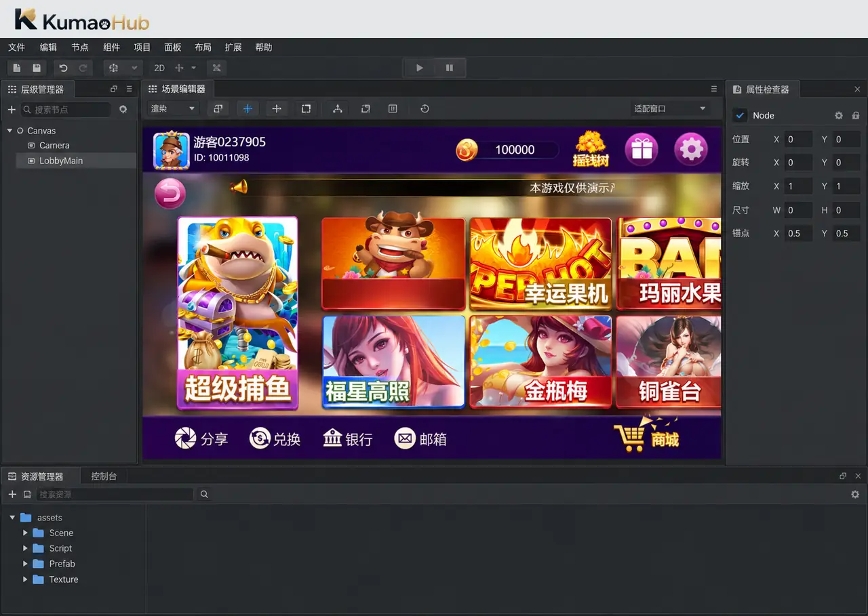Open the 组件 menu
This screenshot has width=868, height=616.
(111, 47)
